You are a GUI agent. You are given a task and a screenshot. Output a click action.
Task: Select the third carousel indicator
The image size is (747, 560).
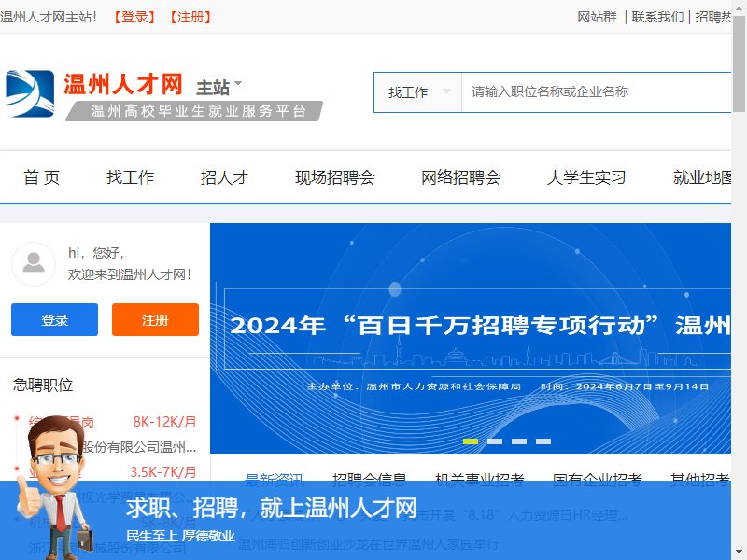(519, 441)
